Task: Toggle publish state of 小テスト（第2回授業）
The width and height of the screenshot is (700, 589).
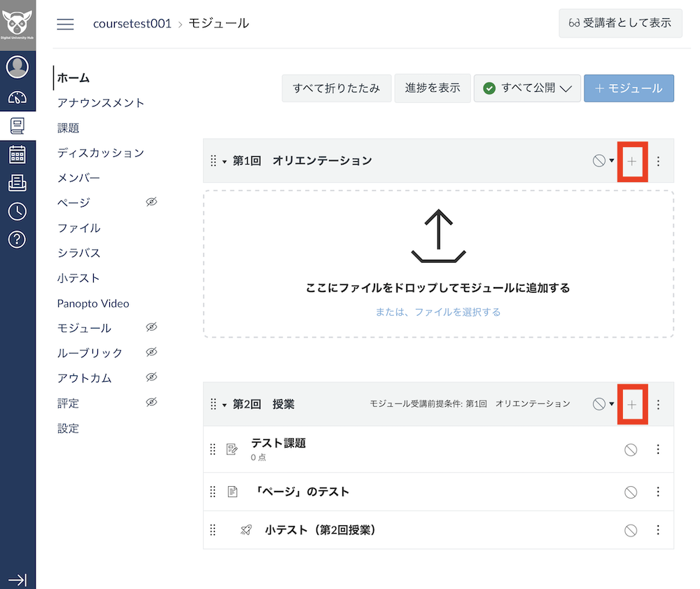Action: 631,530
